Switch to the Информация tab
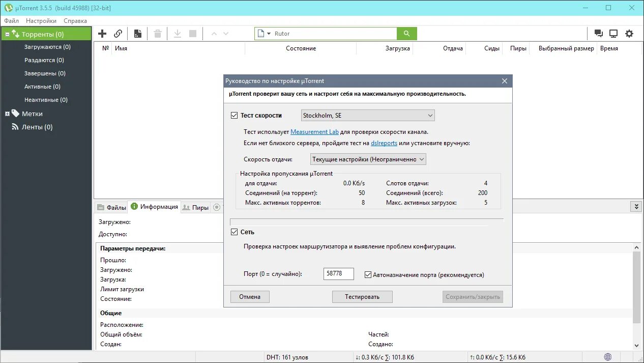 click(155, 206)
